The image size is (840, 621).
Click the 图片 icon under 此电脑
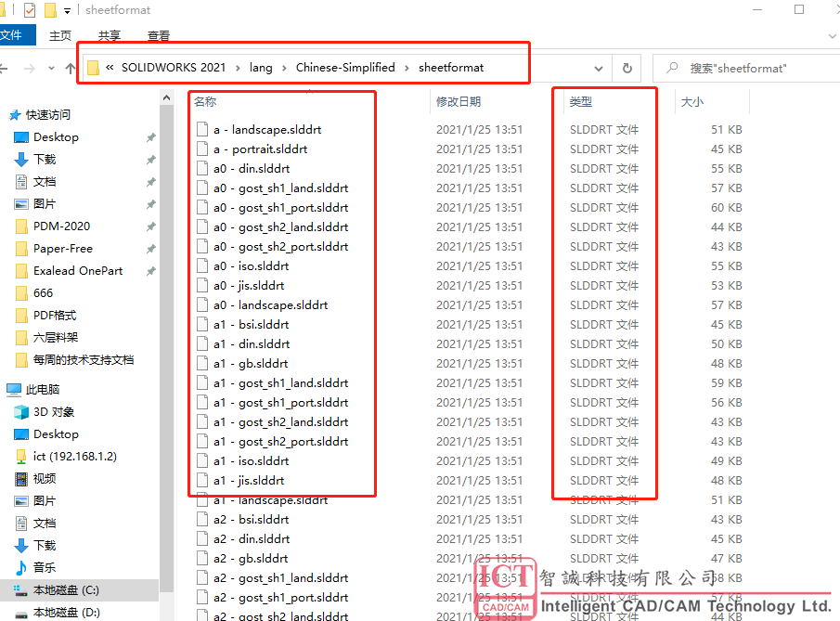point(21,501)
